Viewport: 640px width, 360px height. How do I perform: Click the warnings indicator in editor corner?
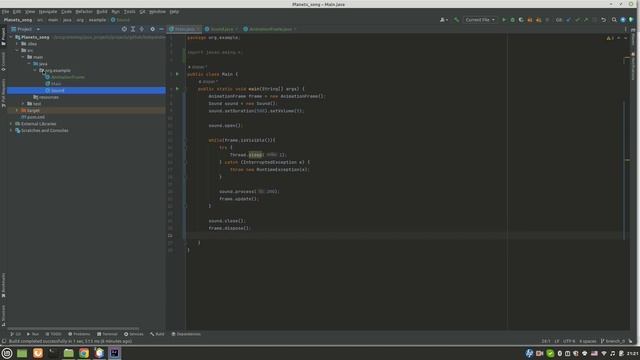[x=610, y=38]
